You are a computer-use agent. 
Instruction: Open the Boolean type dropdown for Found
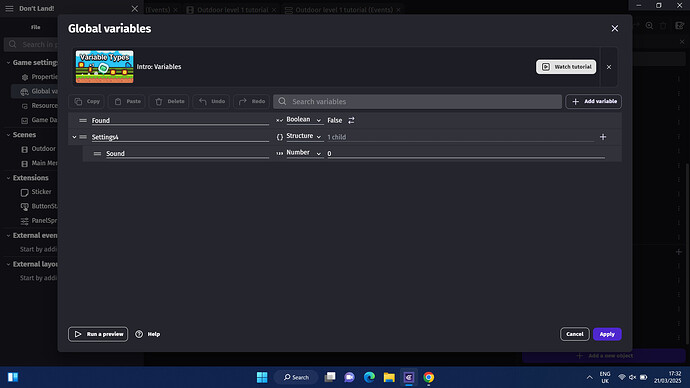pos(304,120)
